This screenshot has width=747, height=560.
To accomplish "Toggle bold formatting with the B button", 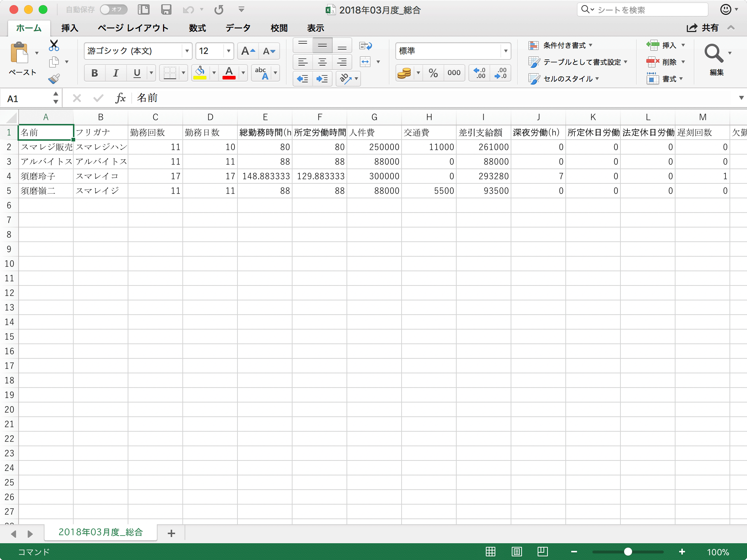I will point(94,73).
